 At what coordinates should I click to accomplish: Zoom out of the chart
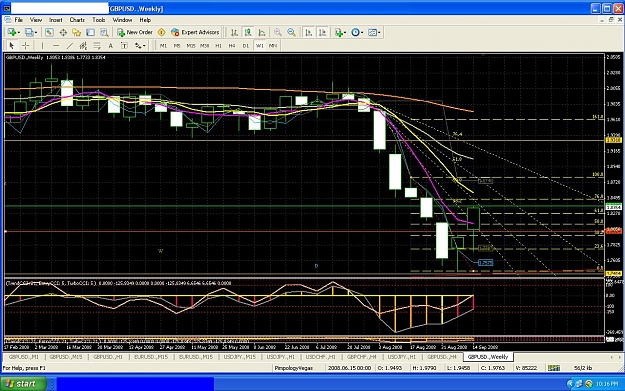click(291, 32)
